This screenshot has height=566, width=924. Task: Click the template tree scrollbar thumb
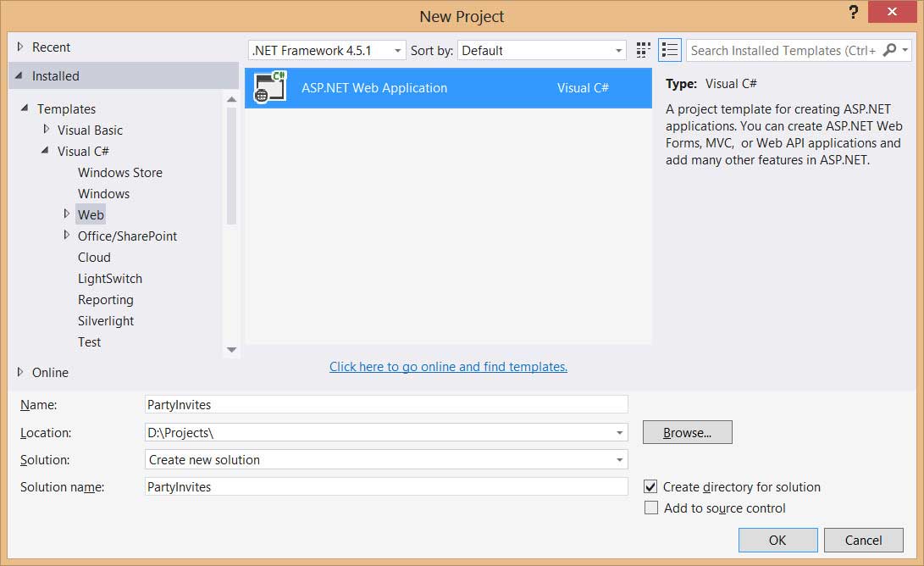point(231,166)
